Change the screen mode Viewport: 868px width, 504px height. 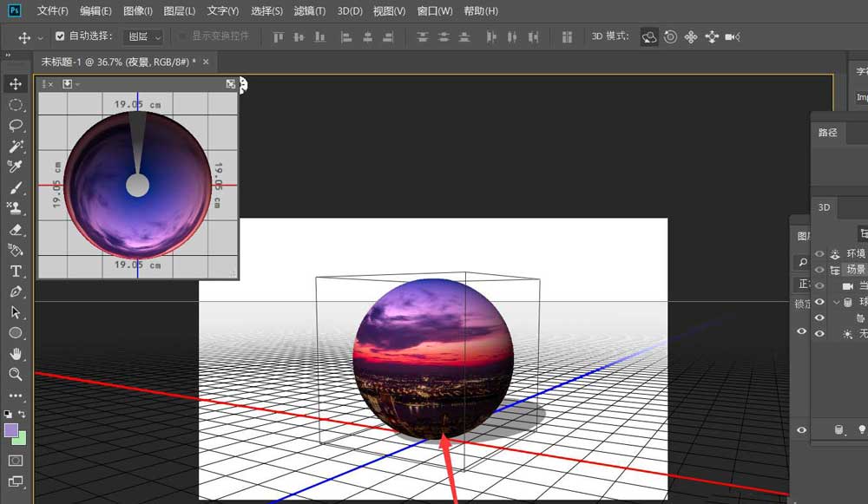(16, 481)
